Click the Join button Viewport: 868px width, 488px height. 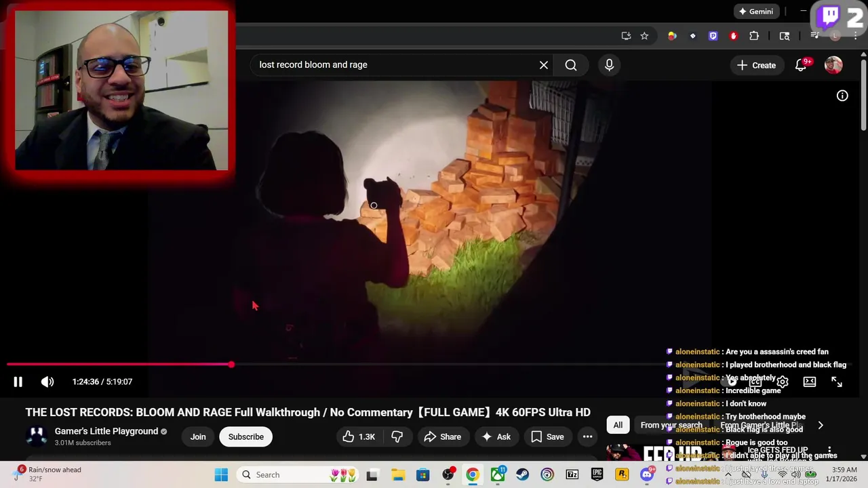(x=198, y=436)
